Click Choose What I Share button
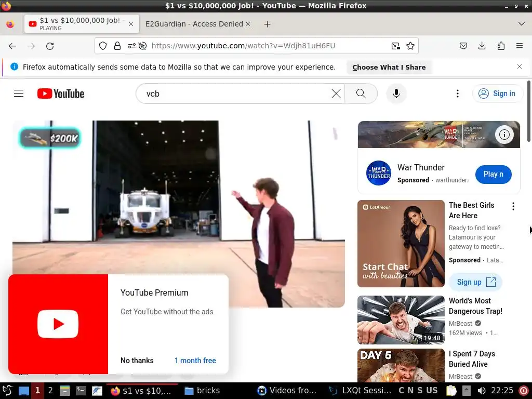Image resolution: width=532 pixels, height=399 pixels. point(389,67)
